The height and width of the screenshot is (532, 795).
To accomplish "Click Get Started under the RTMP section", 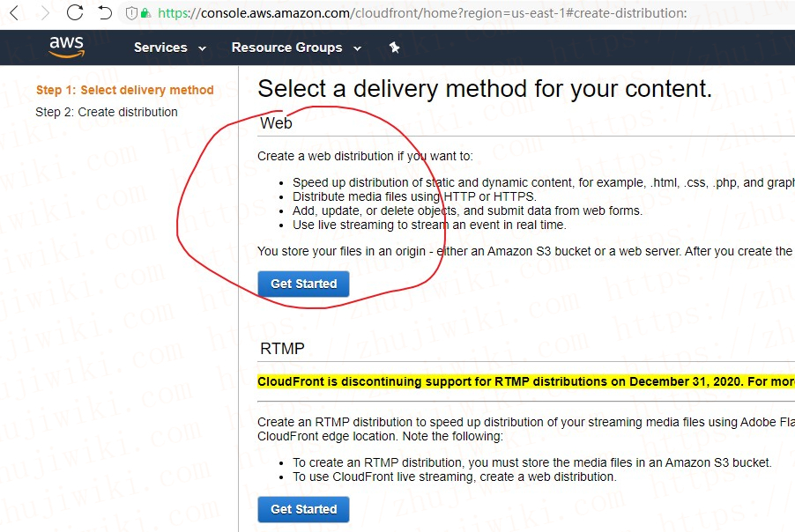I will (303, 509).
